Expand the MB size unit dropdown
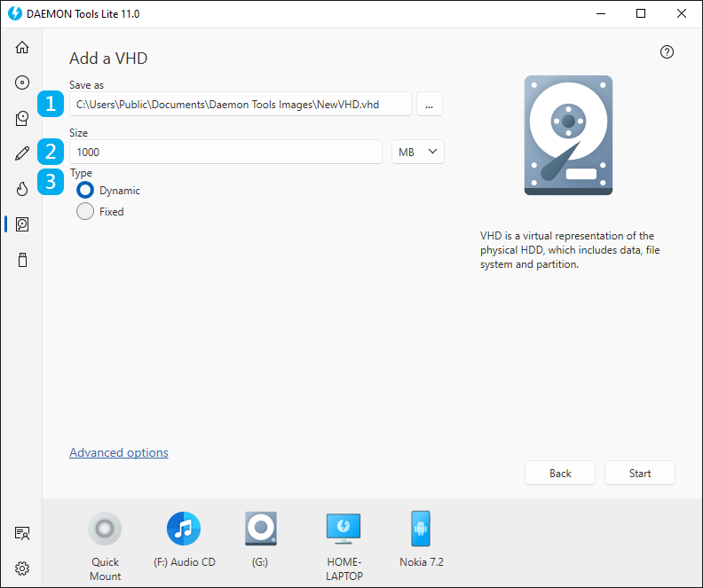 tap(418, 152)
